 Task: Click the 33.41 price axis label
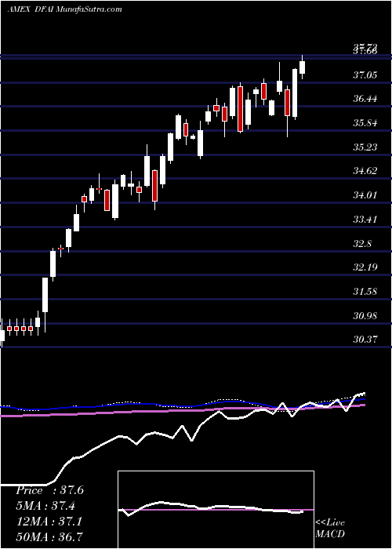365,220
